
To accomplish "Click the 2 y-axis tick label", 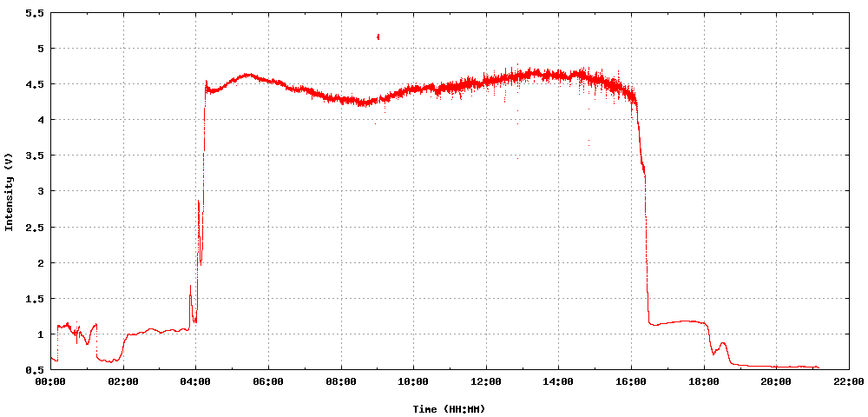I will (x=40, y=262).
